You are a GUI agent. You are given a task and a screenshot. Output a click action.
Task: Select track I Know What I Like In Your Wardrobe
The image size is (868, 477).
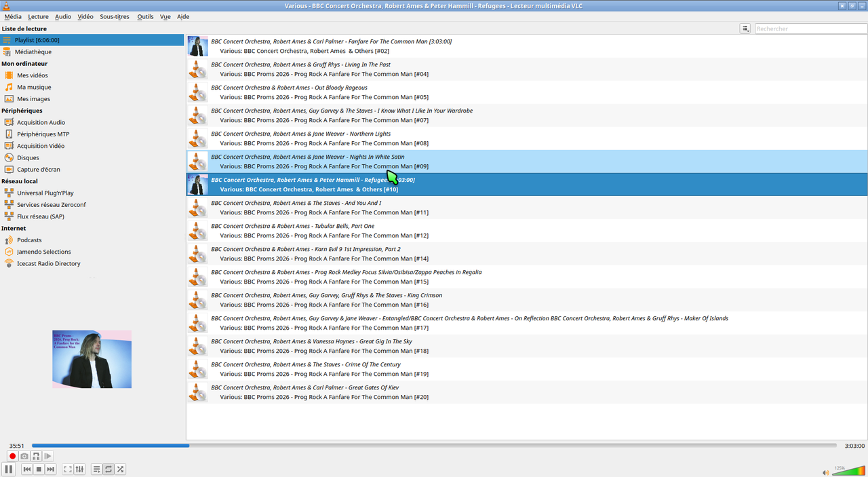pyautogui.click(x=527, y=115)
